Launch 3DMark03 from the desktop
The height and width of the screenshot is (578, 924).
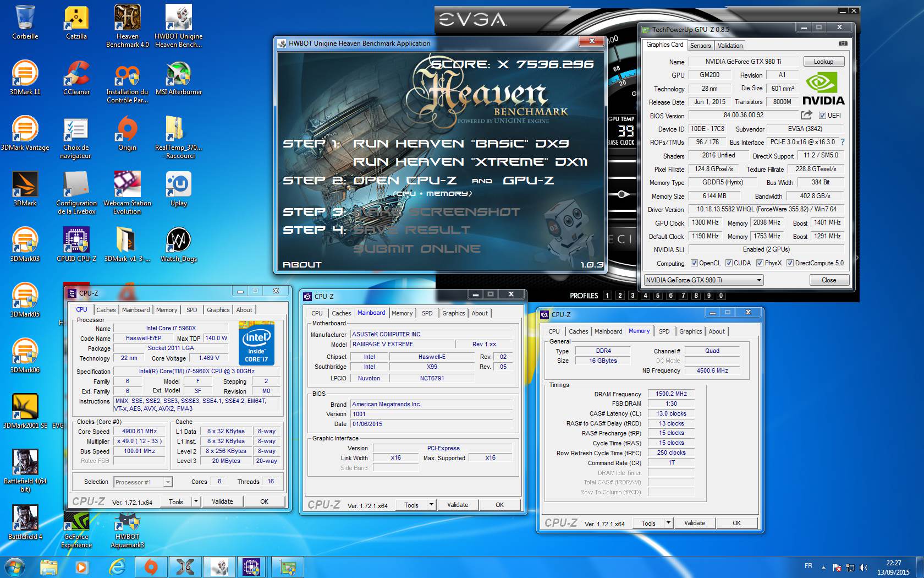[25, 244]
